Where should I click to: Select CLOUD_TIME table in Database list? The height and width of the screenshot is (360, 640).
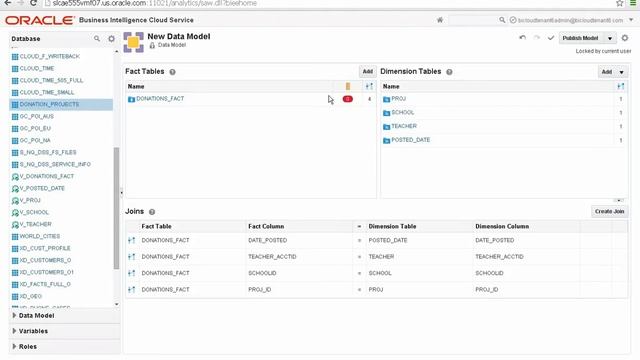pos(37,69)
